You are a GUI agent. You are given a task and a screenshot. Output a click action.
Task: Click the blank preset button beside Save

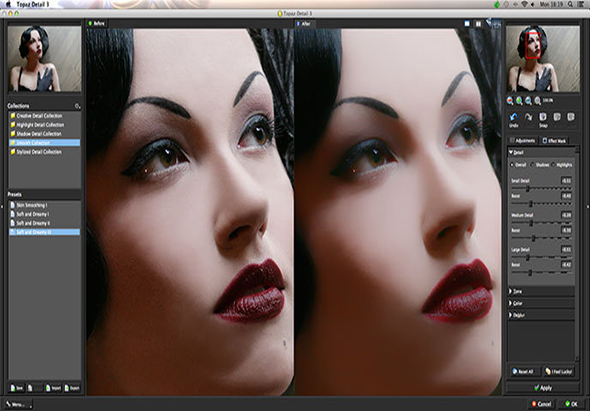pos(35,388)
